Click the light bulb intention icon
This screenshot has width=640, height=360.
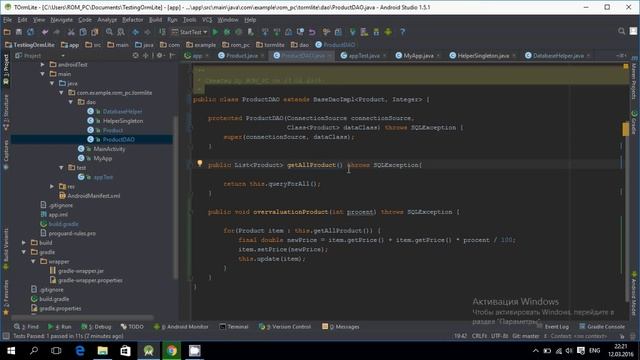(x=200, y=163)
